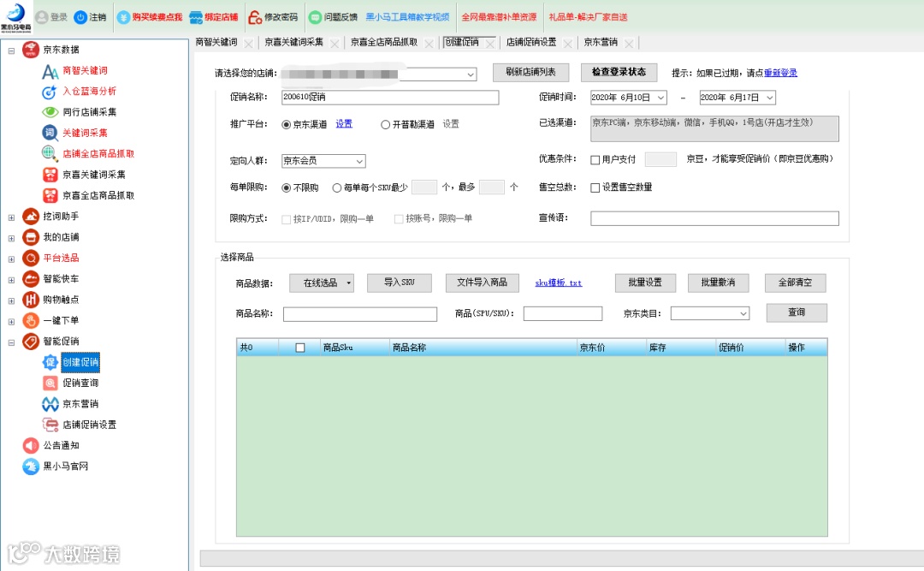Select 不限购 radio button
The image size is (924, 571).
click(x=287, y=187)
